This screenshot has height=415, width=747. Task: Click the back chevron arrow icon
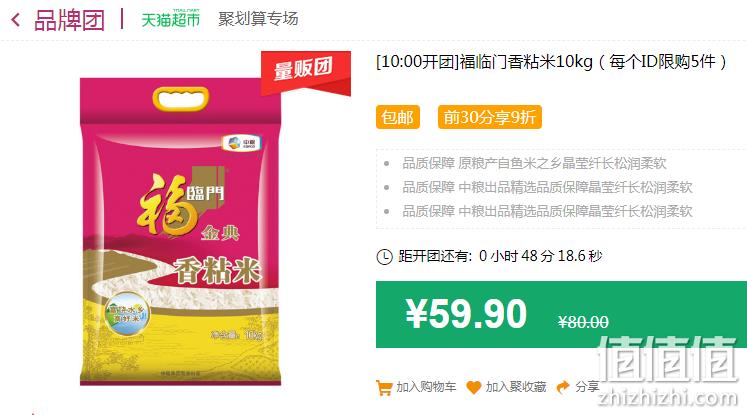pyautogui.click(x=15, y=20)
